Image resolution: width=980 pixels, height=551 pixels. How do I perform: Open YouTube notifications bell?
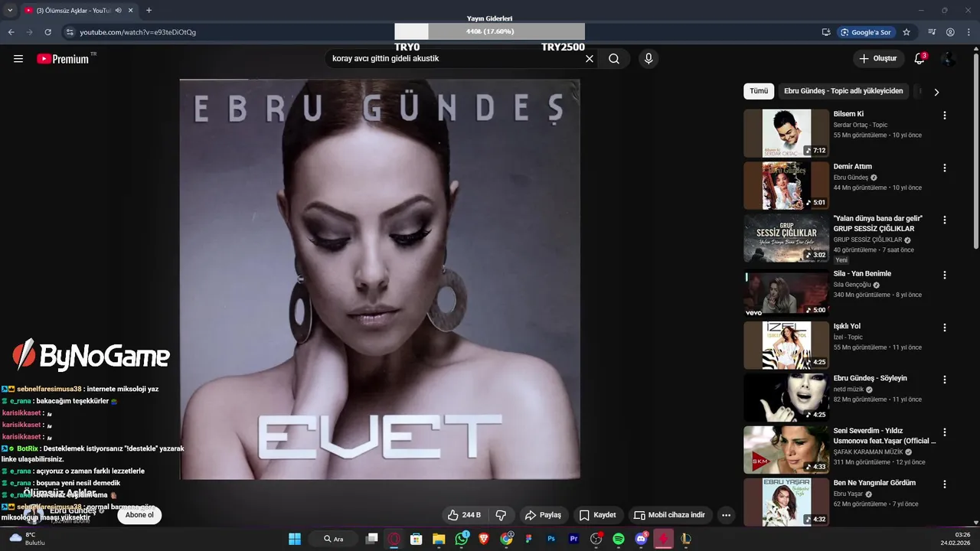920,59
